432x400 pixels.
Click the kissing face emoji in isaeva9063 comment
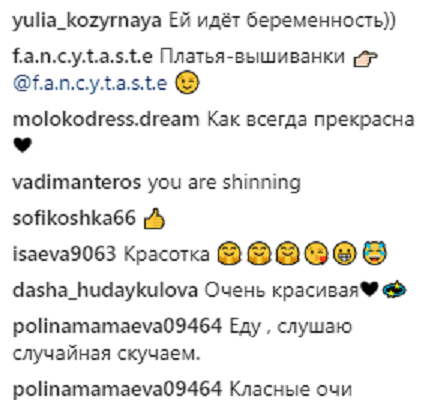317,255
